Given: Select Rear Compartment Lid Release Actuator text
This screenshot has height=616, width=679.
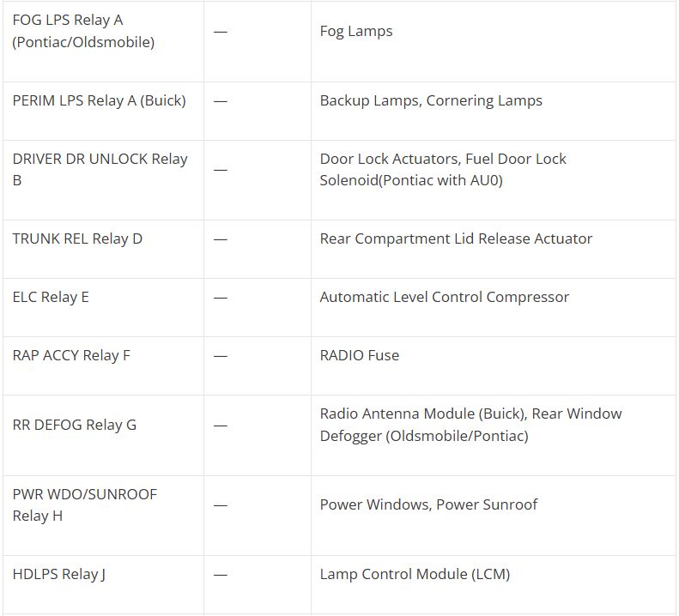Looking at the screenshot, I should point(456,239).
